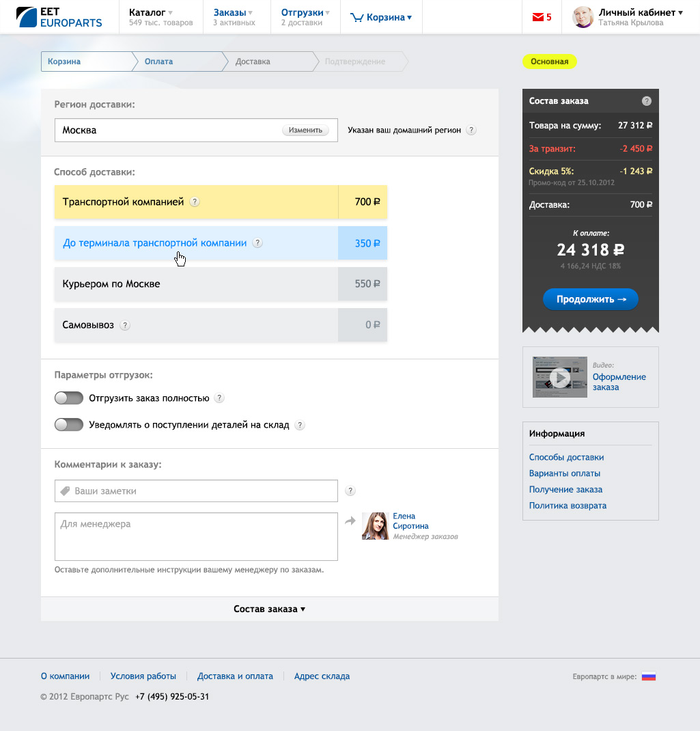Play the order checkout video thumbnail
The image size is (700, 731).
tap(559, 377)
